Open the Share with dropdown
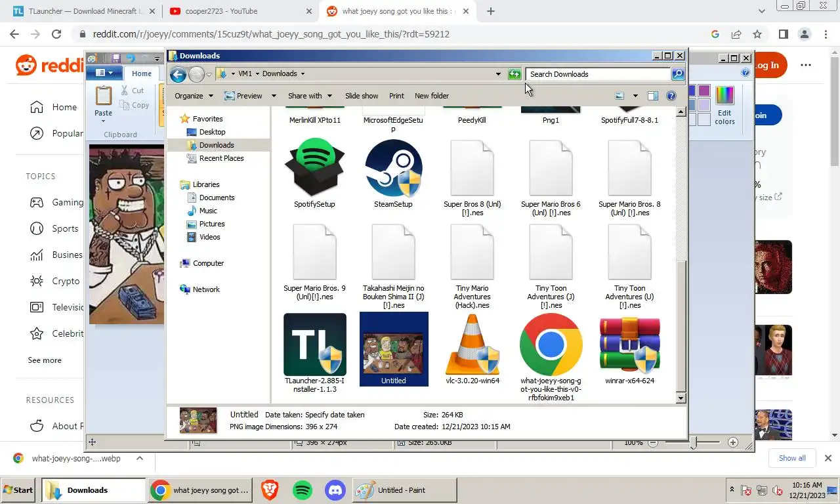Viewport: 840px width, 504px height. (x=310, y=96)
